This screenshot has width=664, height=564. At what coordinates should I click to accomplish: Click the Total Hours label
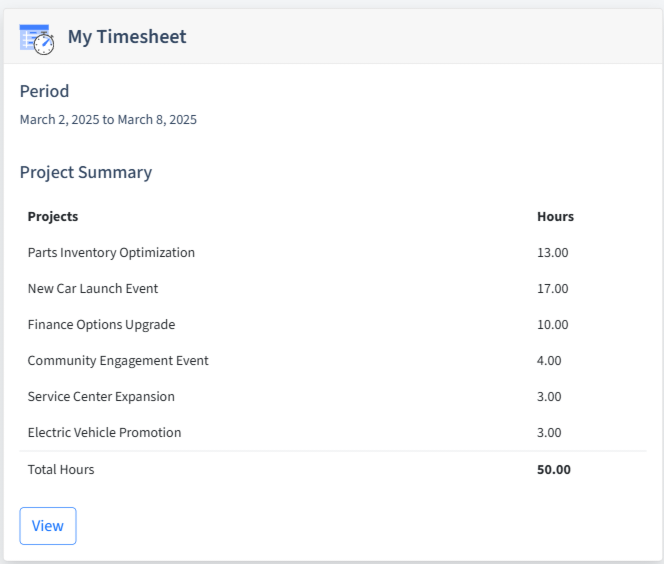(61, 470)
